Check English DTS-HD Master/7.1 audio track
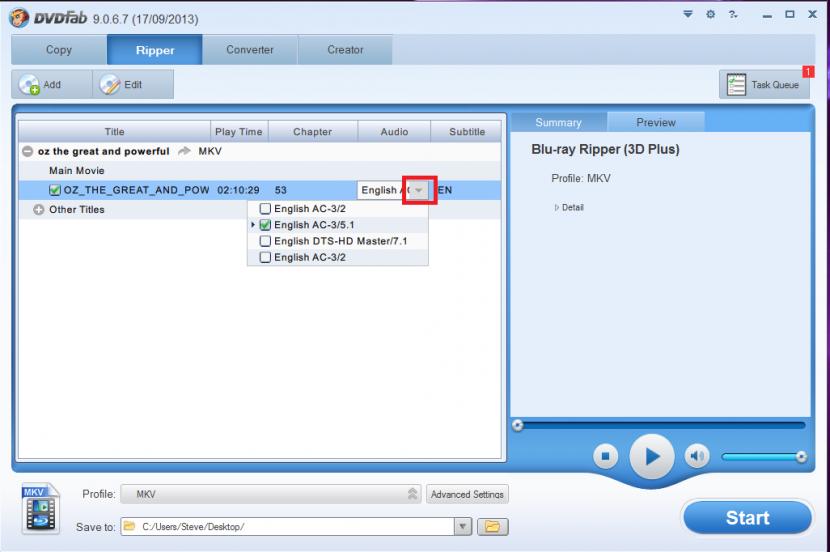830x552 pixels. 265,241
